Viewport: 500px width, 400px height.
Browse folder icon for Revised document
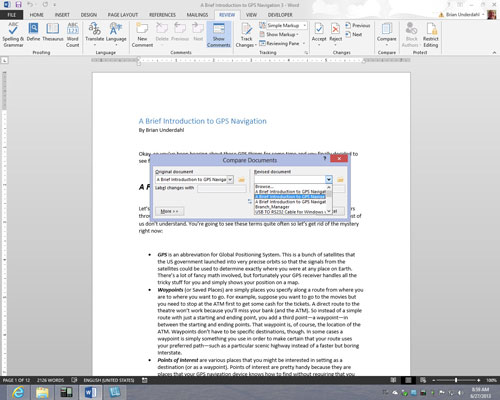coord(340,180)
